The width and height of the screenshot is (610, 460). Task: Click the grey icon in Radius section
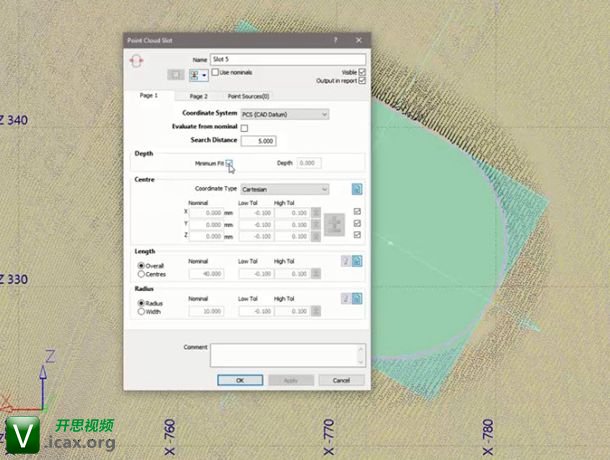346,298
